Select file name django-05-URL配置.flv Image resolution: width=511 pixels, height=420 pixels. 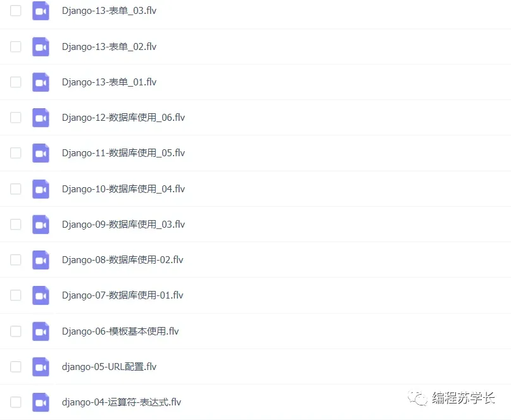(109, 367)
